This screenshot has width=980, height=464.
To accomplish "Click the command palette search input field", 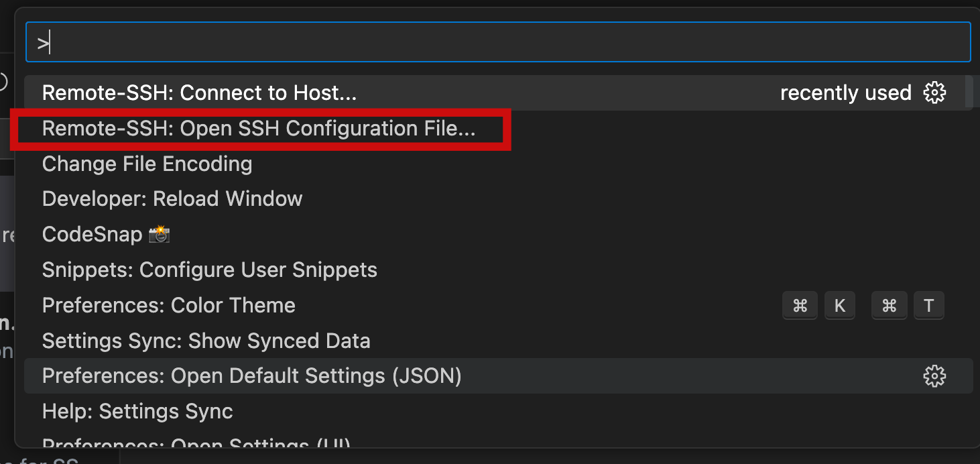I will (x=498, y=42).
